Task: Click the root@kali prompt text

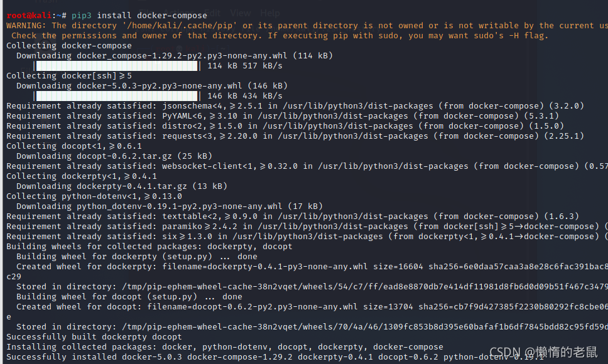Action: pyautogui.click(x=29, y=16)
